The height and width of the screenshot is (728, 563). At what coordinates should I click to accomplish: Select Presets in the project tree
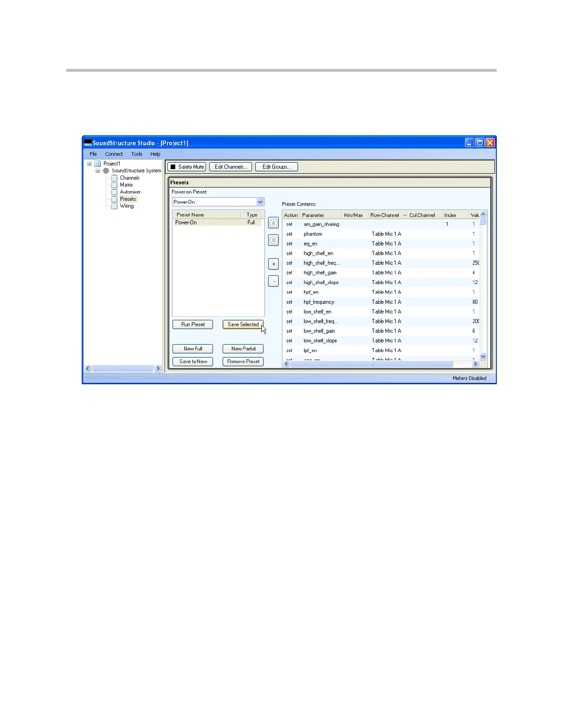point(128,199)
